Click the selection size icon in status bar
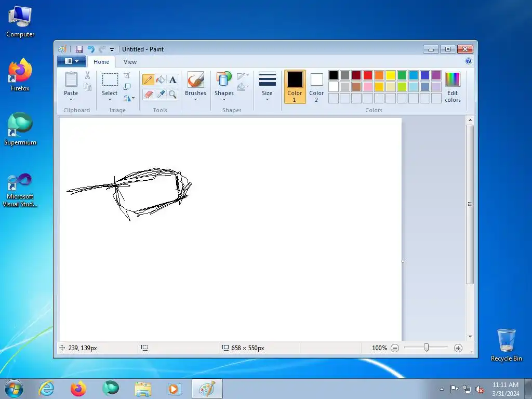Screen dimensions: 532x399 coord(144,348)
